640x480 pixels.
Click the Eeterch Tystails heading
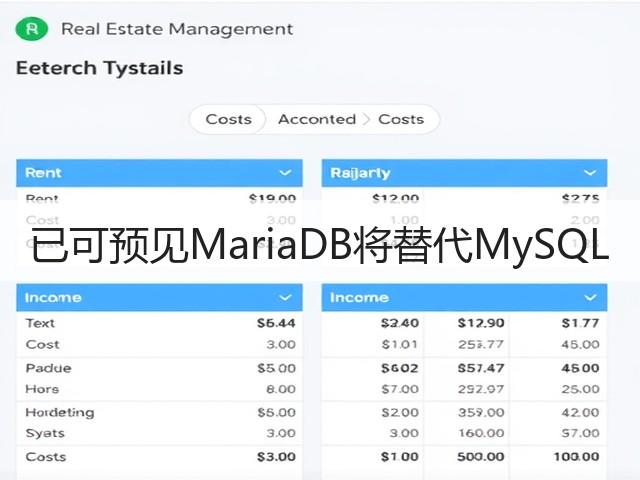tap(100, 68)
